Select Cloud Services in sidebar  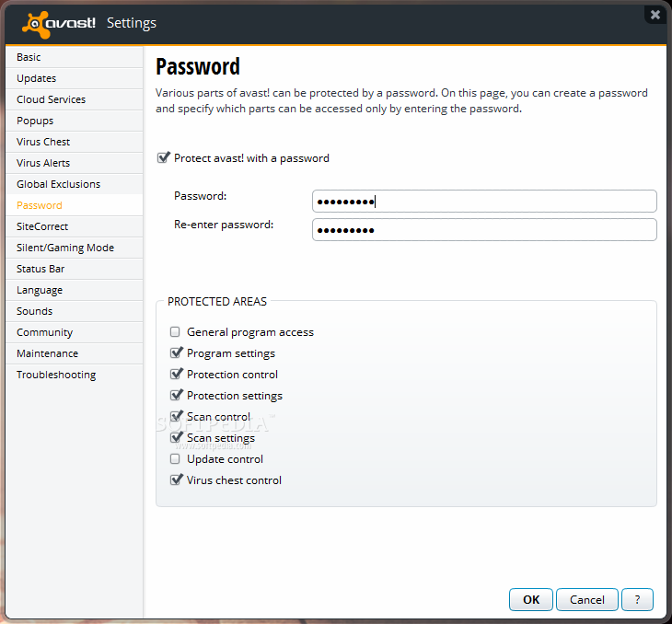point(75,99)
